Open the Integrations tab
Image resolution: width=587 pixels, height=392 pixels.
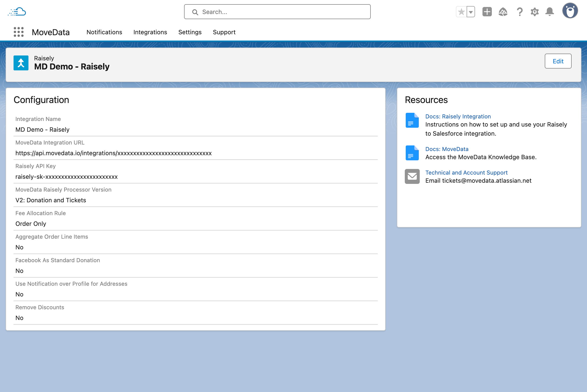point(150,32)
